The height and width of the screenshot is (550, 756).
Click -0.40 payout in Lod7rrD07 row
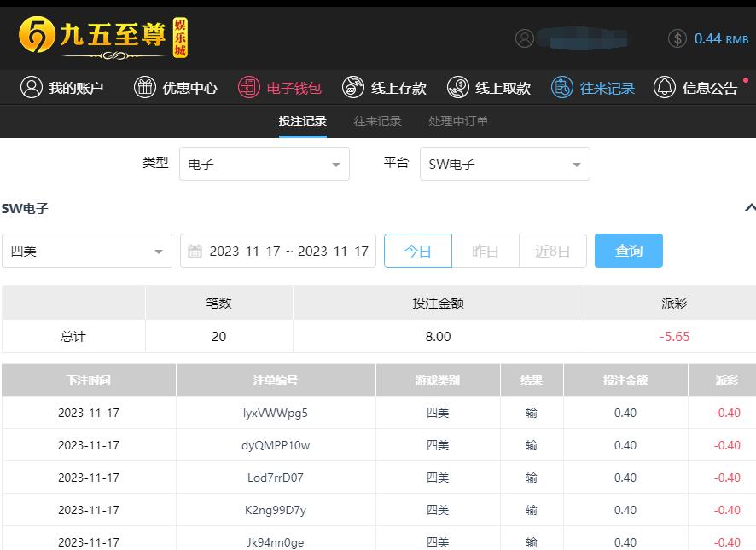(x=727, y=478)
